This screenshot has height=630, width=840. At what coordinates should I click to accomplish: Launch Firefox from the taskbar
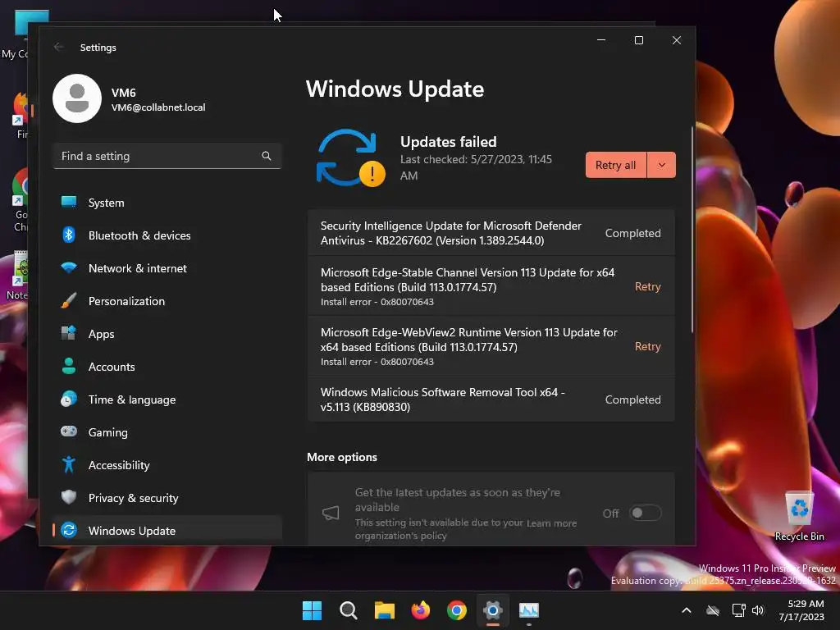[x=421, y=610]
